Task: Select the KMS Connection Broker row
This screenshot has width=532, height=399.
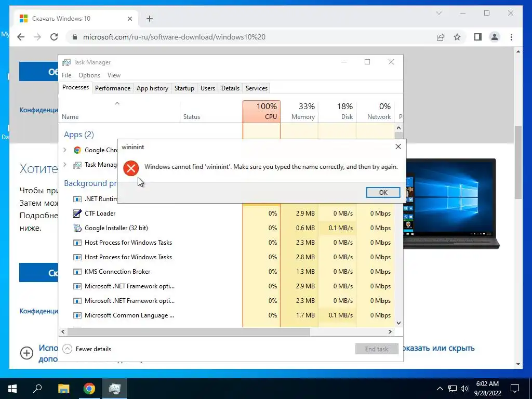Action: [x=227, y=272]
